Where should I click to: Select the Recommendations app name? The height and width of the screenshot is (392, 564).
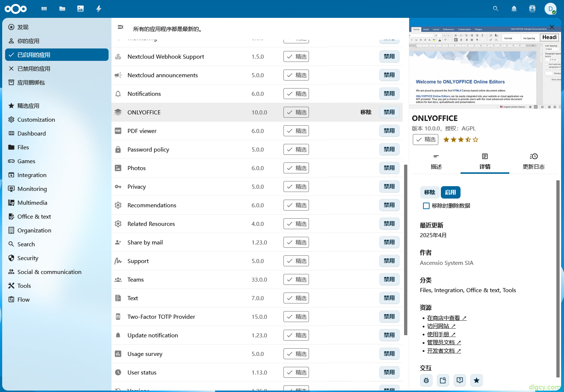pyautogui.click(x=152, y=205)
